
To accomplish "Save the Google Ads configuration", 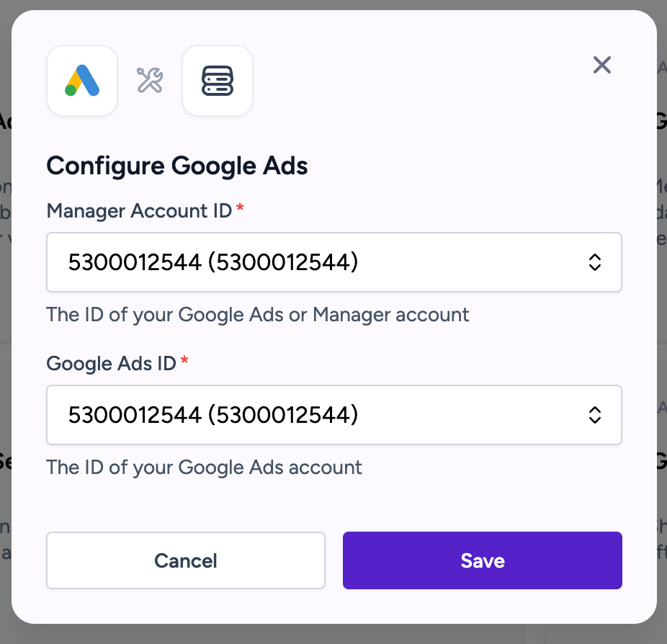I will [482, 560].
